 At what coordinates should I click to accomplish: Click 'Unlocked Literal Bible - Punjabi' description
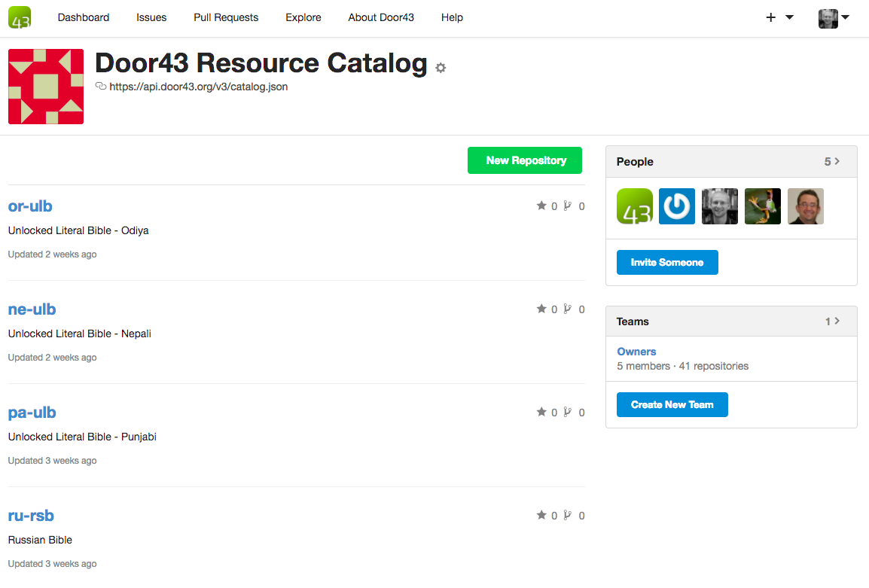(x=82, y=437)
